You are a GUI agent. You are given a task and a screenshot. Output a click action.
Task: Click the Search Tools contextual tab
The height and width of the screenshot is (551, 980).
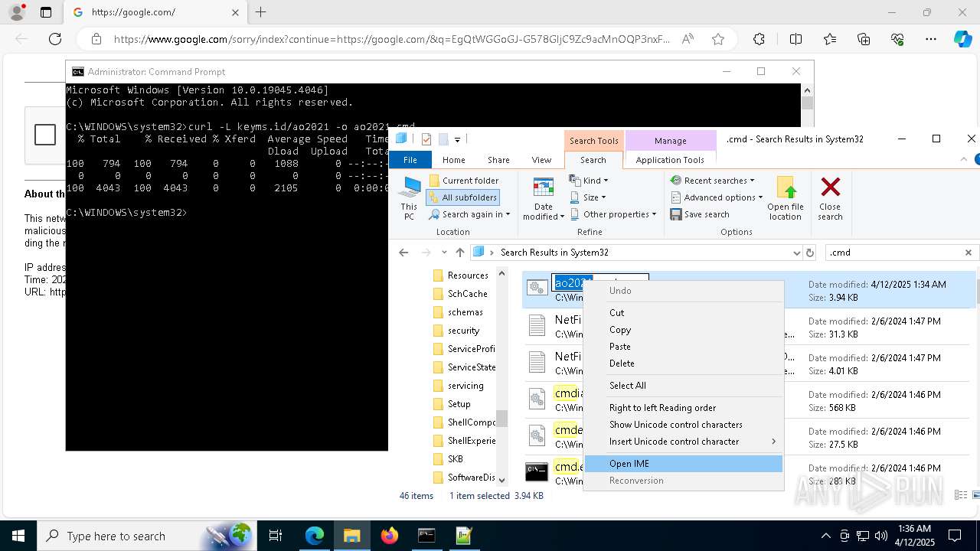593,141
